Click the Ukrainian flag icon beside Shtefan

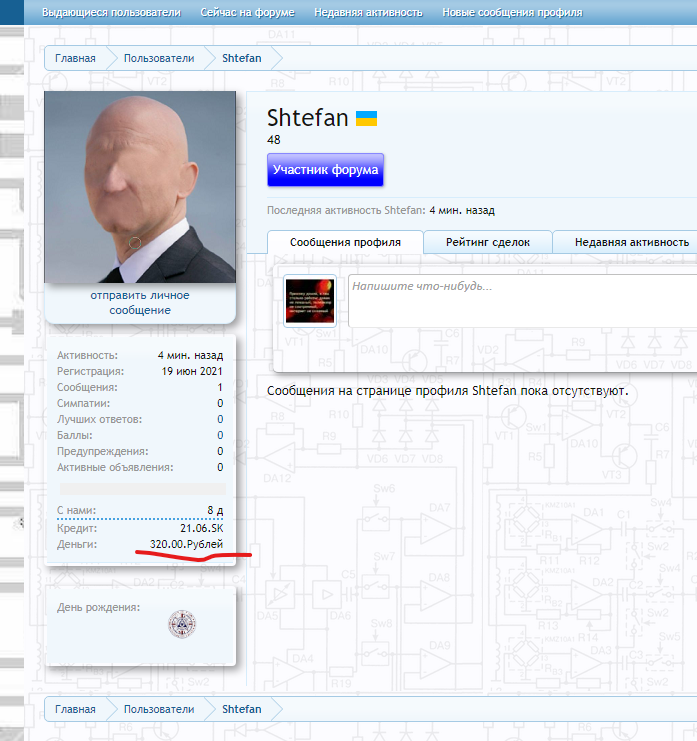point(367,119)
